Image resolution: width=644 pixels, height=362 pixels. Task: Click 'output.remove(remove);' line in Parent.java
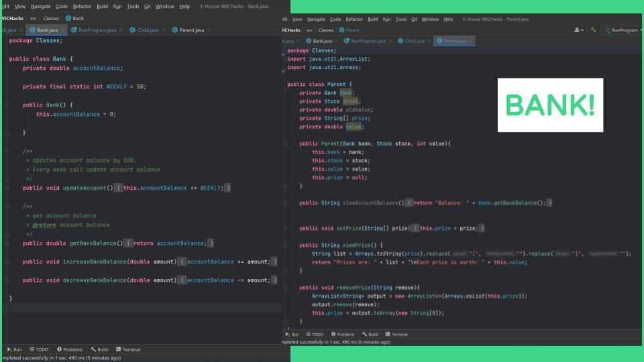pos(345,304)
